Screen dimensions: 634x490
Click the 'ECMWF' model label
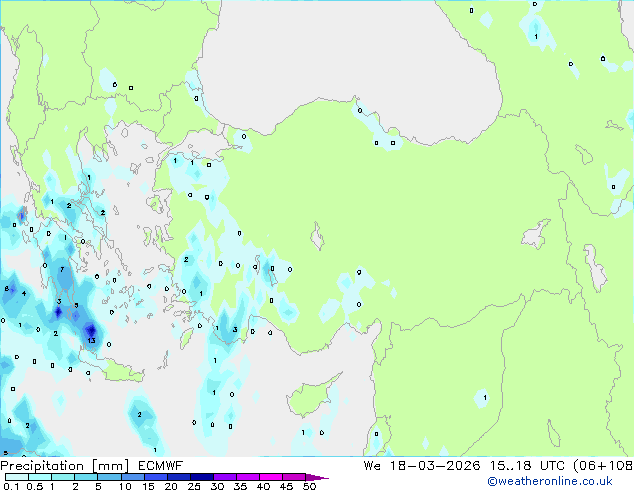point(161,466)
